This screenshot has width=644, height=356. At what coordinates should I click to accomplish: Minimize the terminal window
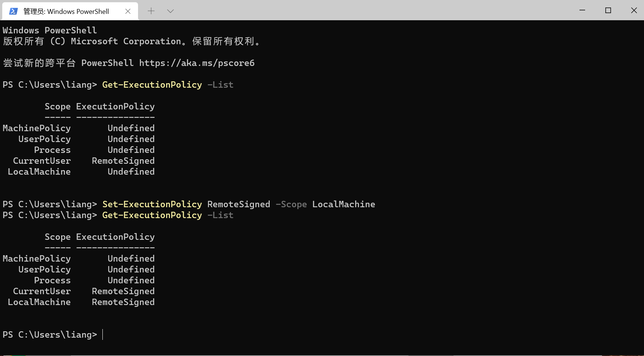point(582,10)
